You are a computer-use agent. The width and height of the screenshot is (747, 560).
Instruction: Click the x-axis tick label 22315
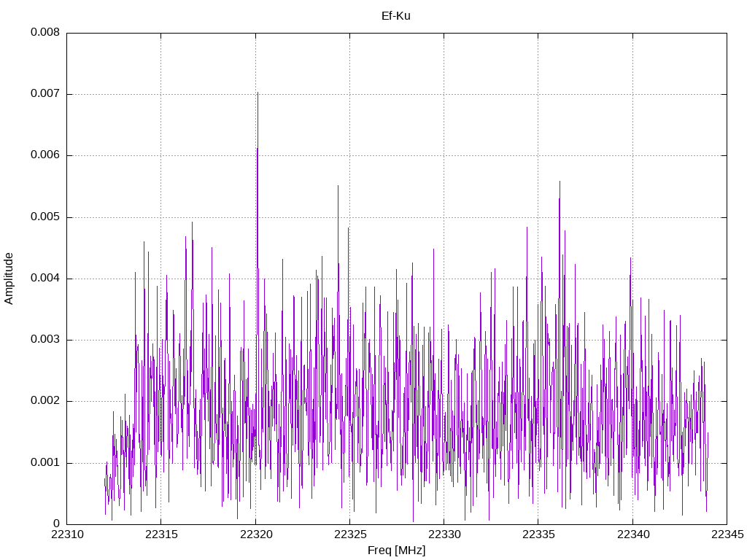[161, 534]
